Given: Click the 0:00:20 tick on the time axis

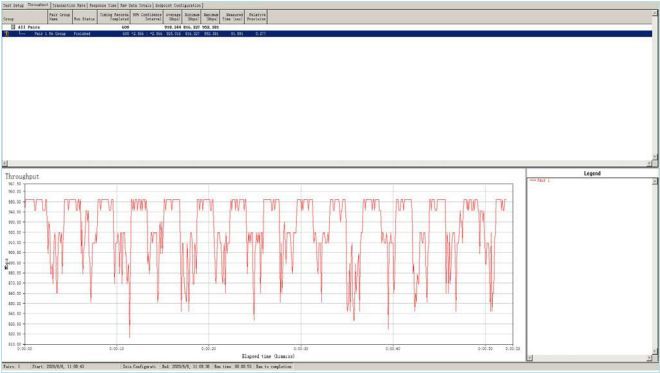Looking at the screenshot, I should (209, 349).
